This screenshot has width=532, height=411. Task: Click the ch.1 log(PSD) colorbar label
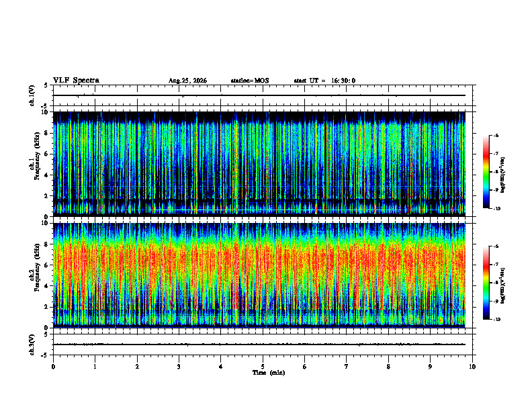(x=502, y=175)
